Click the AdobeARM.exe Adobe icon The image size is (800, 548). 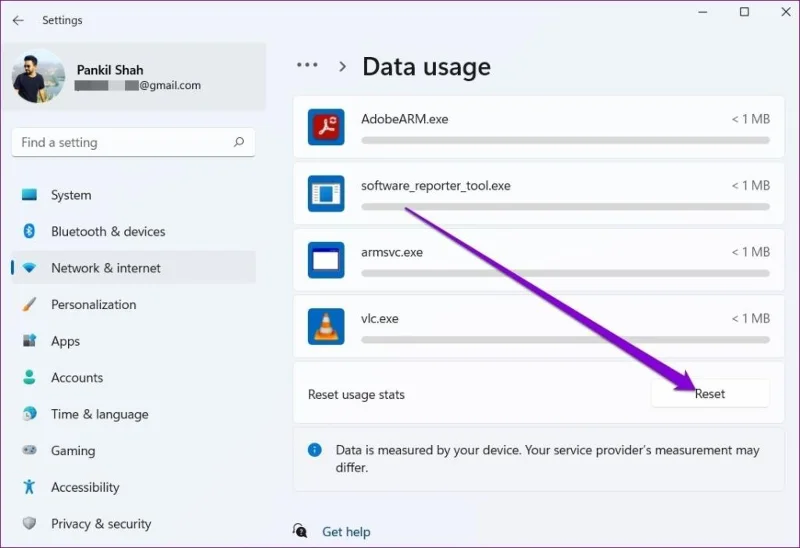pos(326,127)
